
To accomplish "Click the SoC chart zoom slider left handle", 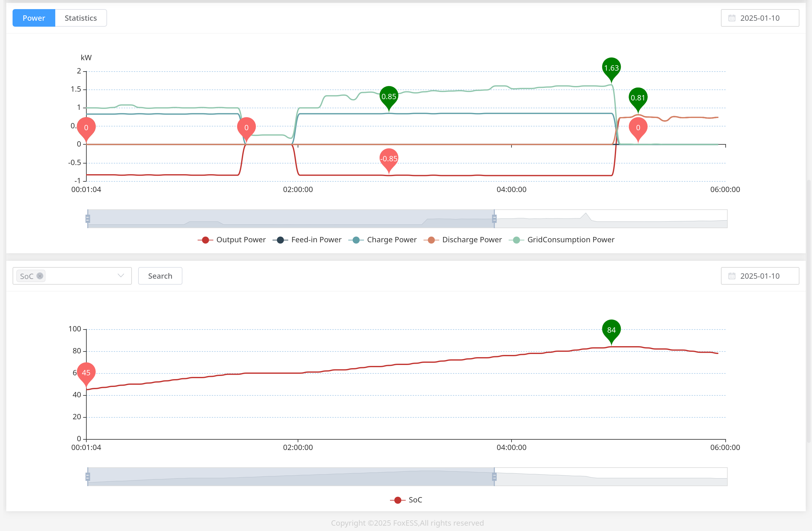I will 88,477.
